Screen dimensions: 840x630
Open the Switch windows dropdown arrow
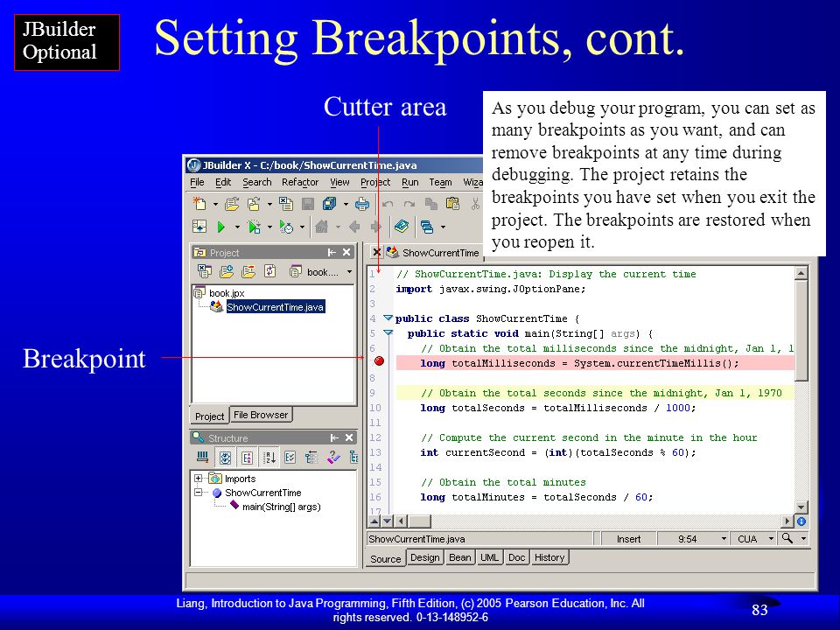[443, 227]
